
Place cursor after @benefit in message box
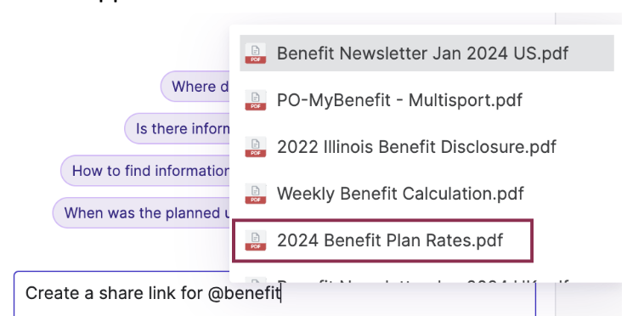pos(281,293)
